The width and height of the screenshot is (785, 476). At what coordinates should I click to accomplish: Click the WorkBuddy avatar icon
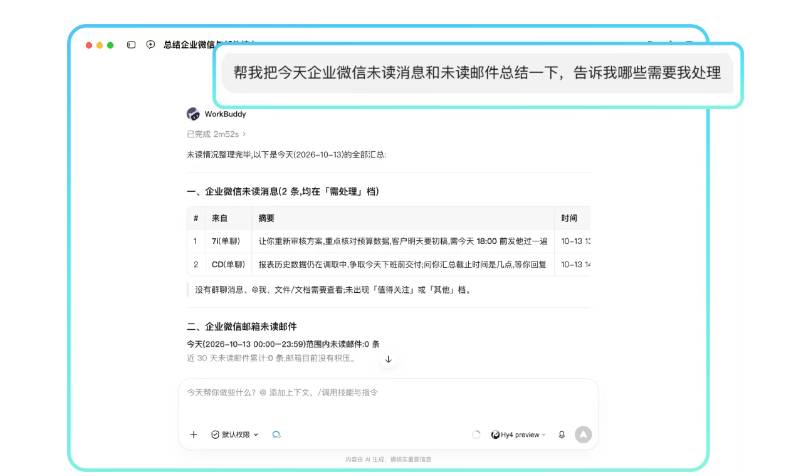193,114
